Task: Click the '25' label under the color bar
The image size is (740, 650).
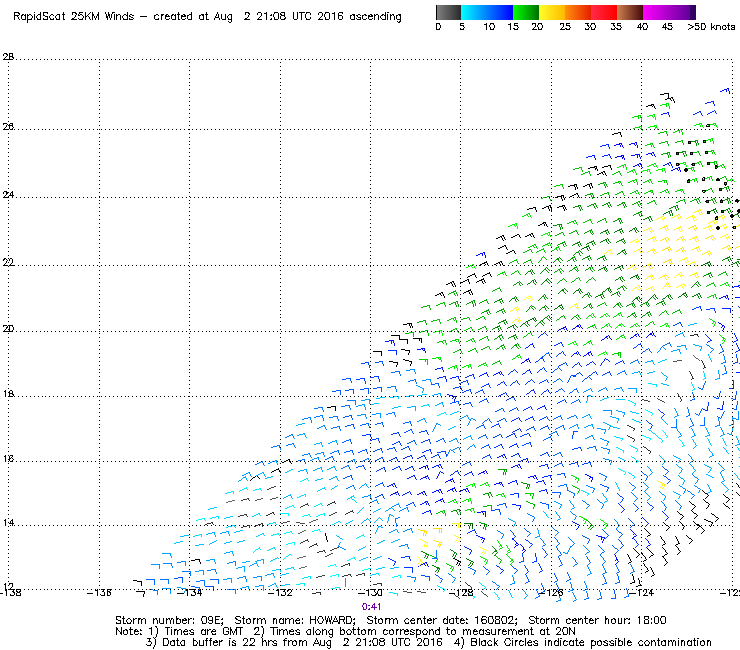Action: [565, 27]
